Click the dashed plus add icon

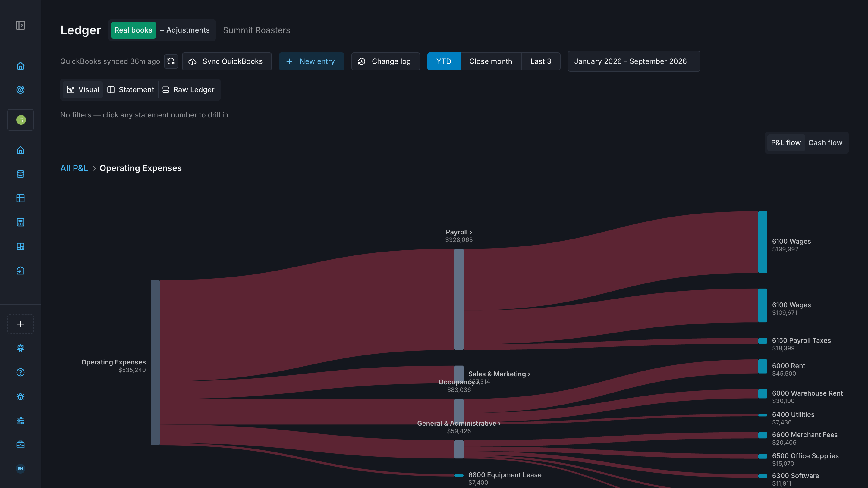20,324
